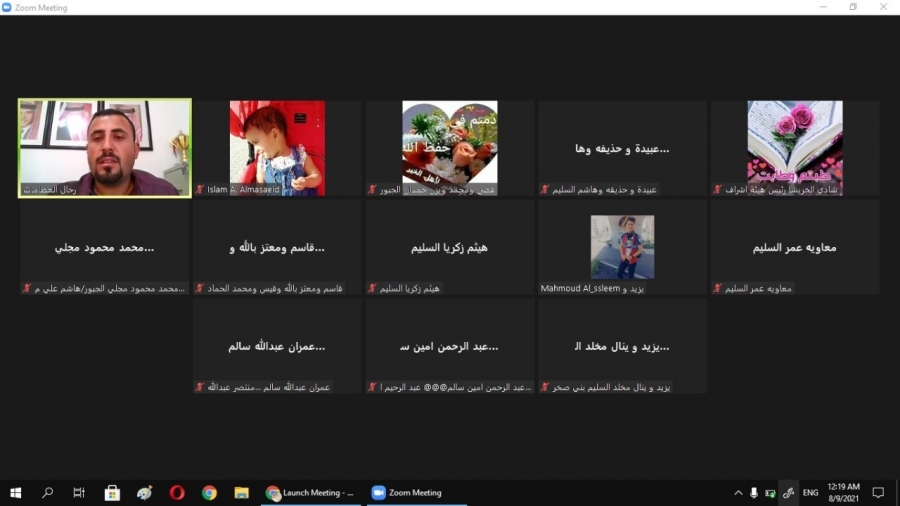Click the muted mic icon beside معاويه عمر السليم
900x506 pixels.
point(717,288)
